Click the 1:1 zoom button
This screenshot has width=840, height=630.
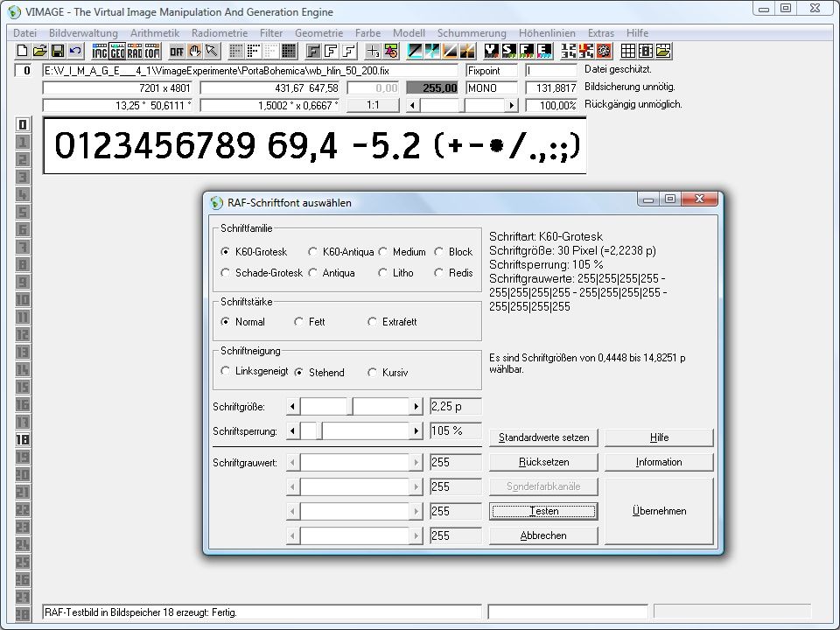[373, 105]
